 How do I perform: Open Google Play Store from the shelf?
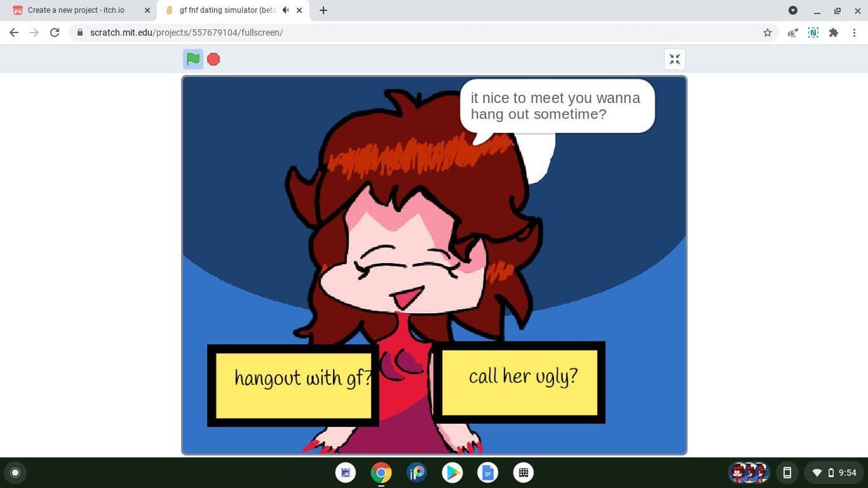(452, 472)
